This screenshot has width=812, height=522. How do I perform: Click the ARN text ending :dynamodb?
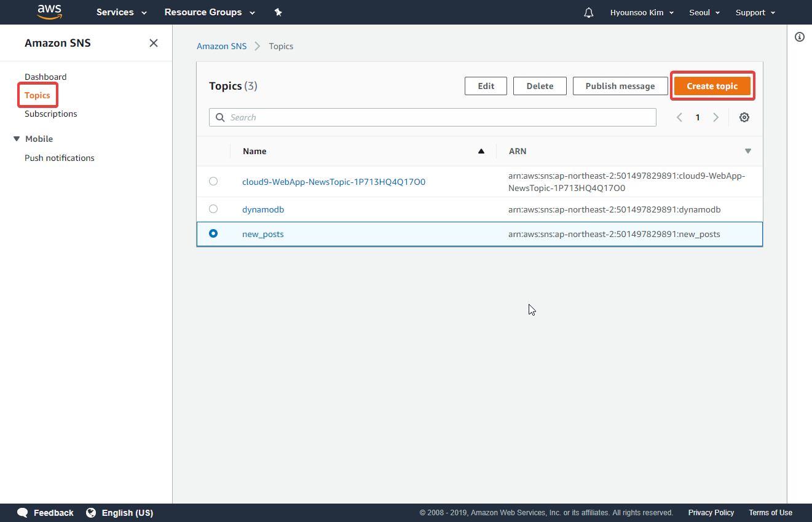[614, 209]
